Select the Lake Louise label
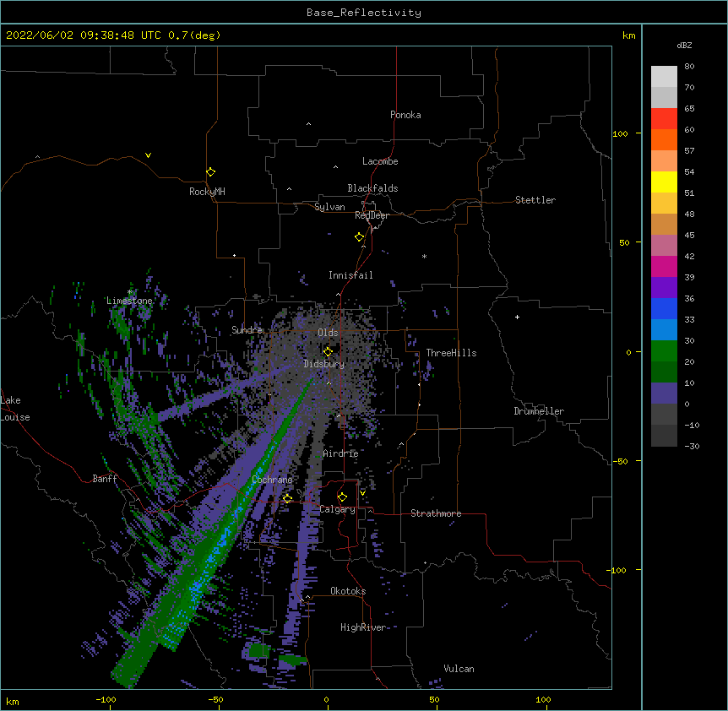Image resolution: width=728 pixels, height=711 pixels. (x=15, y=409)
